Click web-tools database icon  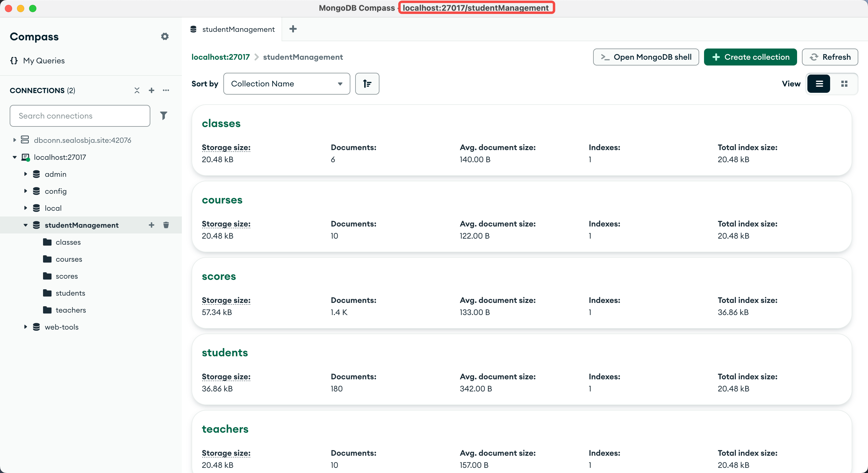[36, 327]
